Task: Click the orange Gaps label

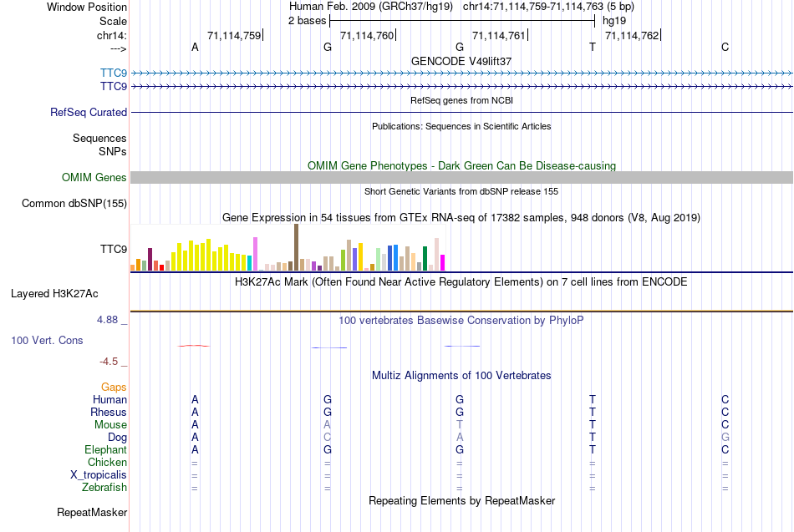Action: pos(114,388)
